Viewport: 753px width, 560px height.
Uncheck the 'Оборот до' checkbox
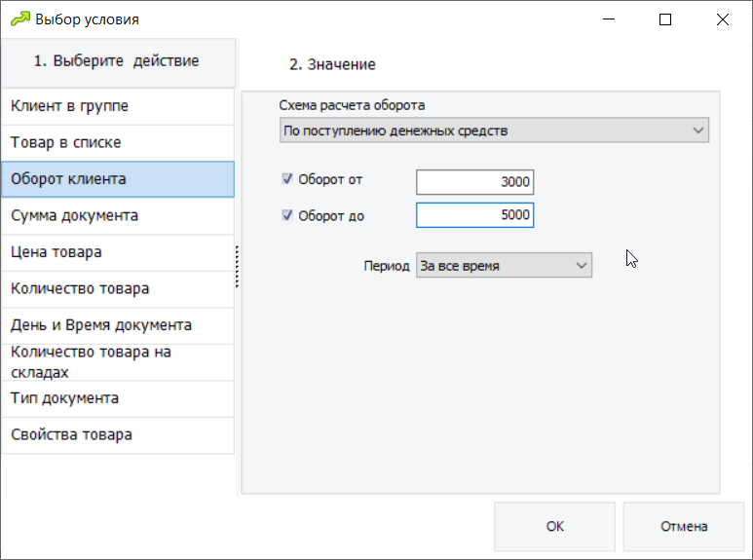click(x=287, y=215)
